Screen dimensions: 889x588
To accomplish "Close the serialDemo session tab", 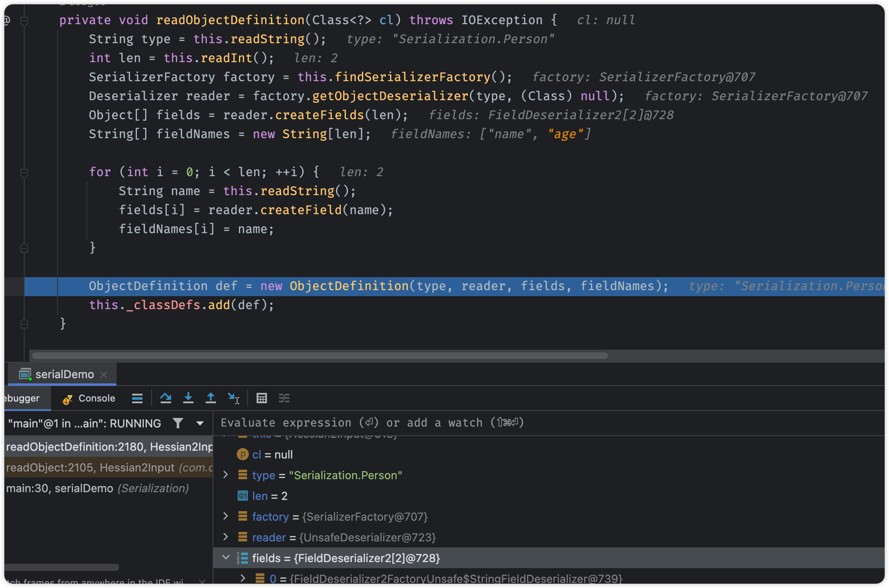I will click(104, 375).
